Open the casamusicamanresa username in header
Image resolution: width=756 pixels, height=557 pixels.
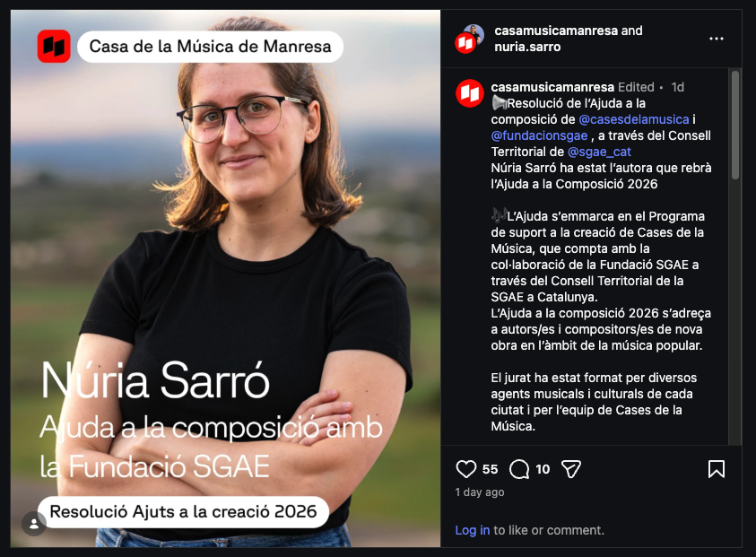click(556, 30)
